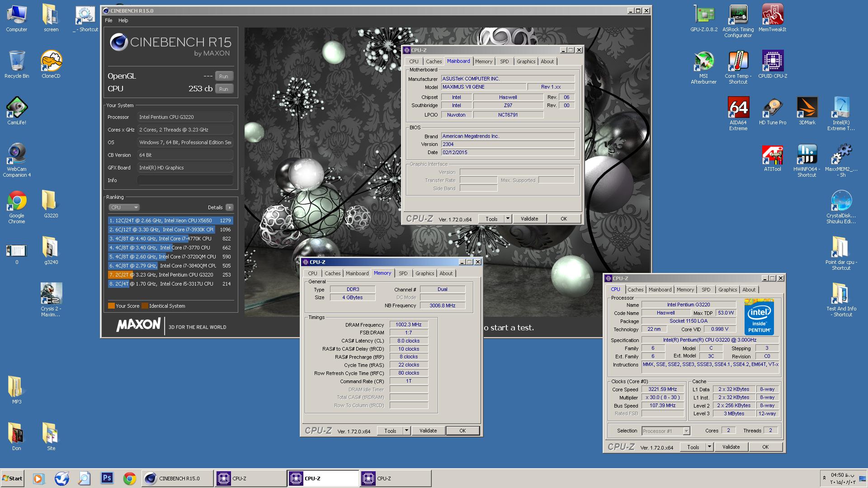Open the G3220 desktop folder
Viewport: 868px width, 488px height.
(x=51, y=204)
